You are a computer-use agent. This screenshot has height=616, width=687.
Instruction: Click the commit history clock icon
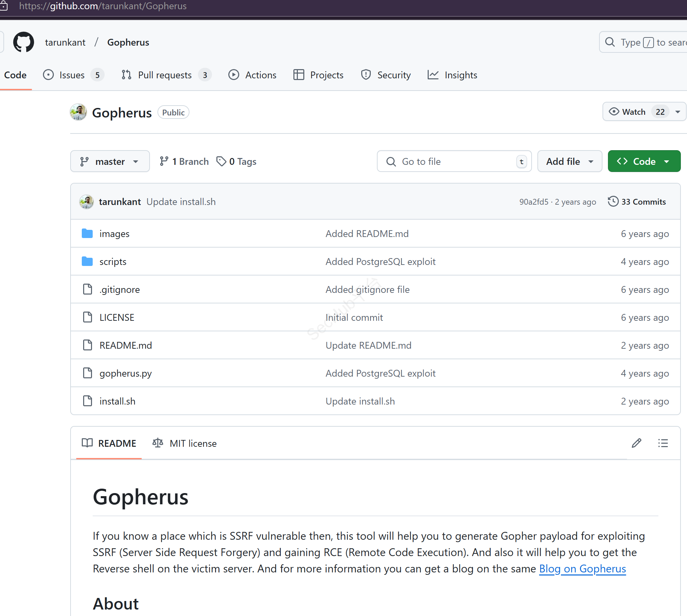pos(613,202)
